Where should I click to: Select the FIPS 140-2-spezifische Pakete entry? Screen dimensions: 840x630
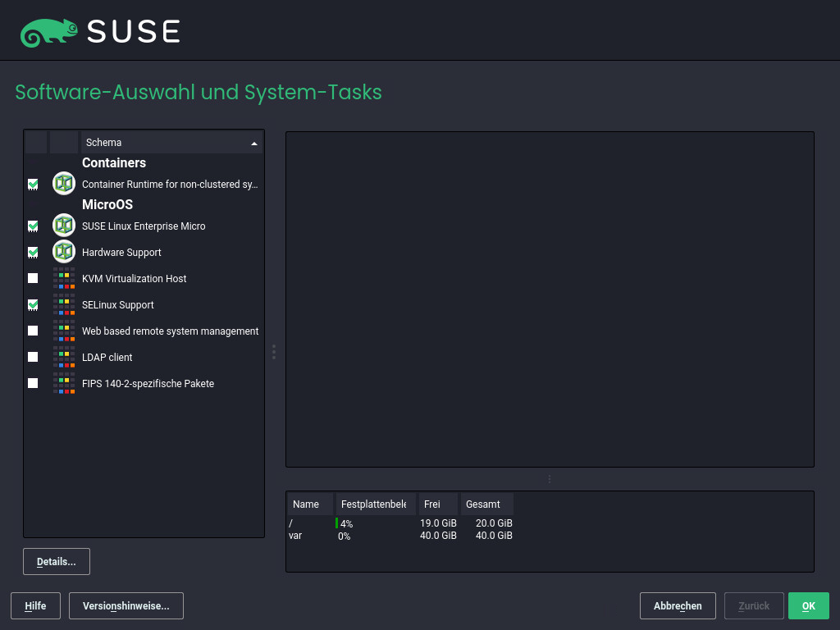point(148,383)
